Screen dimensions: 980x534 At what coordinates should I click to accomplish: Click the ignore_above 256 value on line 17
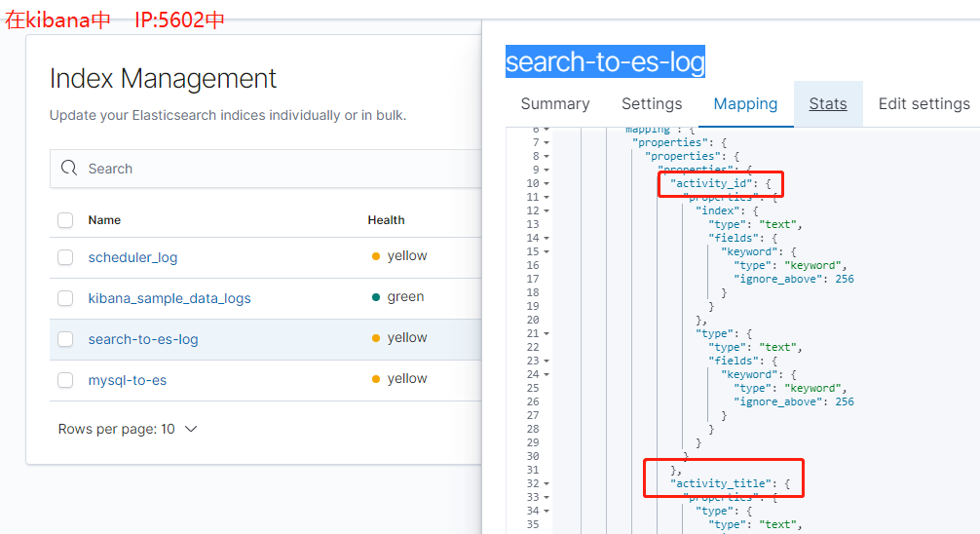tap(845, 279)
